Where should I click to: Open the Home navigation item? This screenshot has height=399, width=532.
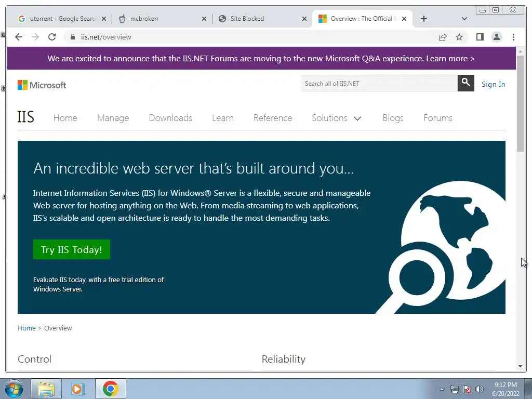[65, 118]
